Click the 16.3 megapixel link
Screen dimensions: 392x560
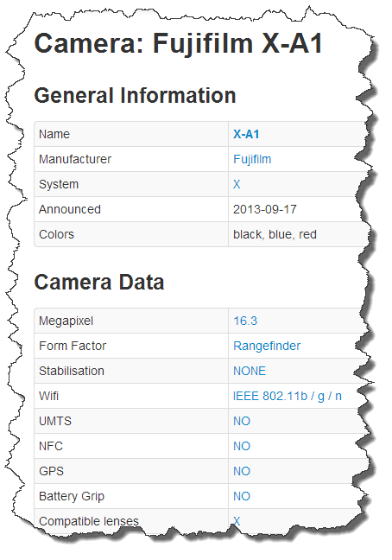245,321
